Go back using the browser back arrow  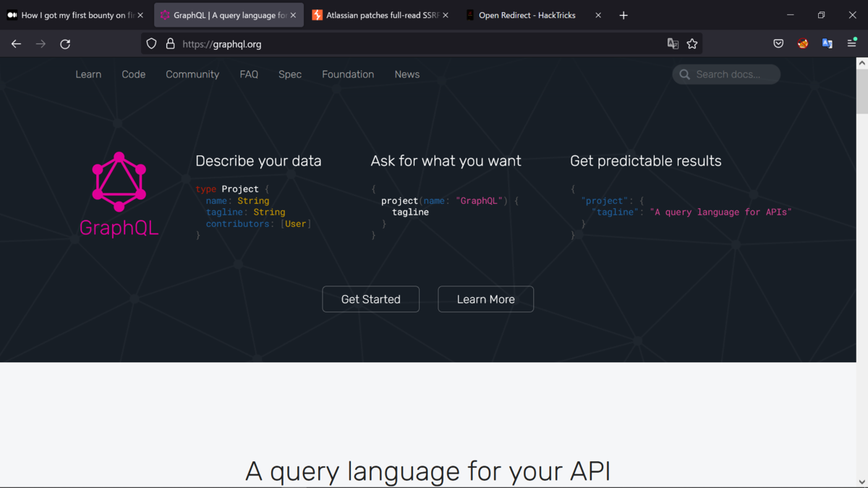[16, 44]
